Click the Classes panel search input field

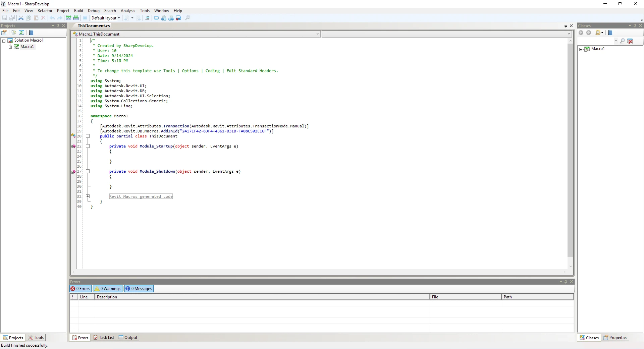tap(596, 41)
